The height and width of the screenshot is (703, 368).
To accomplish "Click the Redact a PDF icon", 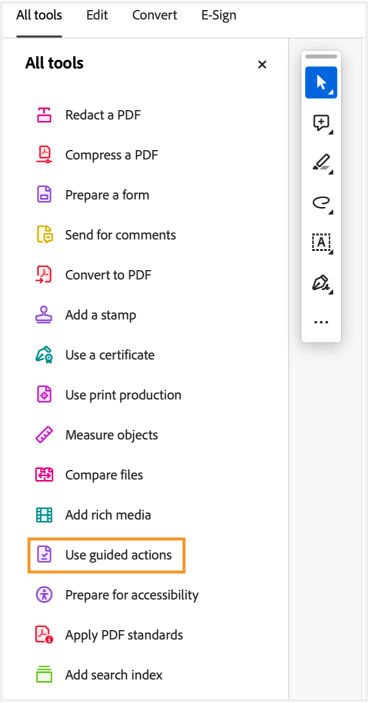I will point(44,115).
